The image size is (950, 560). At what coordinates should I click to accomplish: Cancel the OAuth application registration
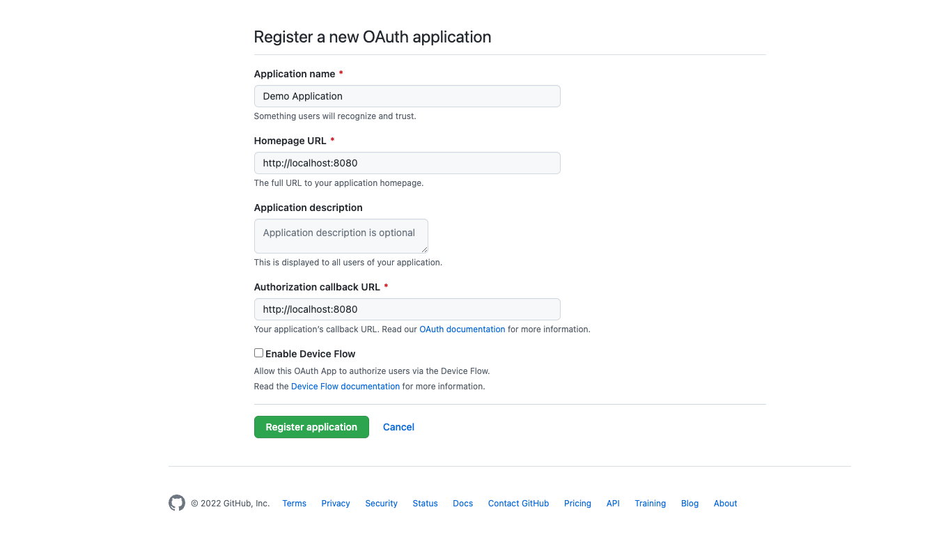click(x=398, y=427)
